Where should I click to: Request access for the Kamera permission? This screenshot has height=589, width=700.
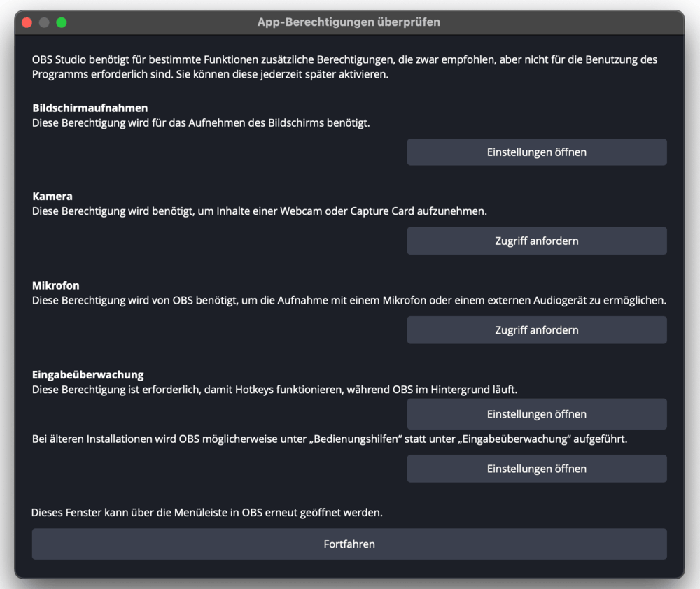(x=536, y=241)
